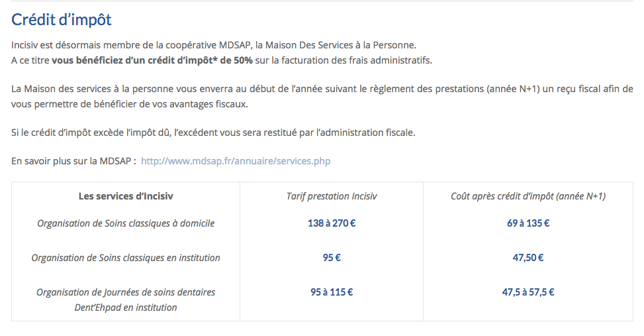Click "Organisation de Soins classiques à domicile" row
Image resolution: width=644 pixels, height=336 pixels.
coord(126,223)
